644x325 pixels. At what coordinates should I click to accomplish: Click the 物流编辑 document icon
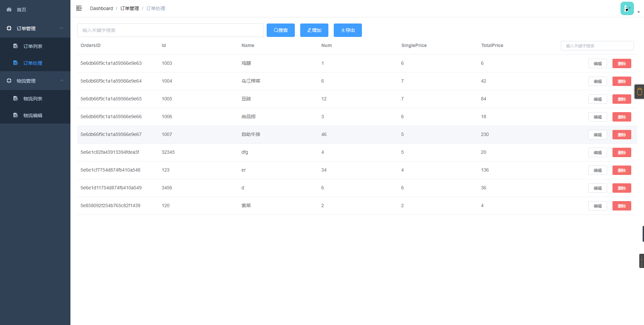tap(15, 115)
